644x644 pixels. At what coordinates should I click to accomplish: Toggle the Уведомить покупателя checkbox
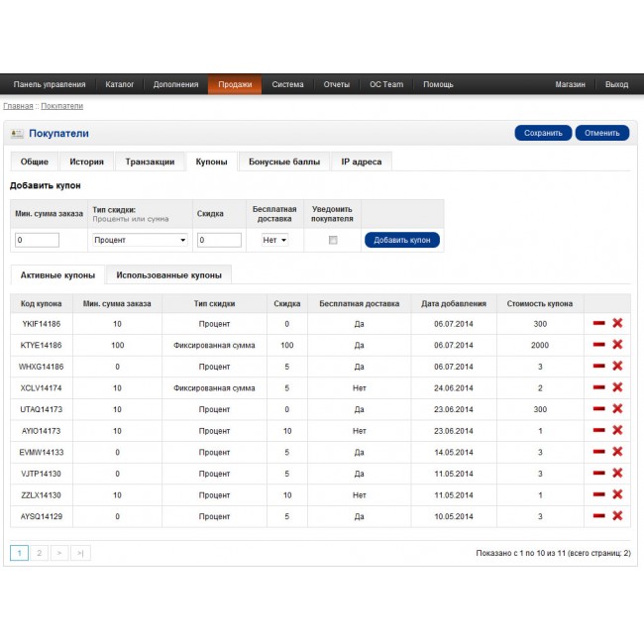point(333,240)
